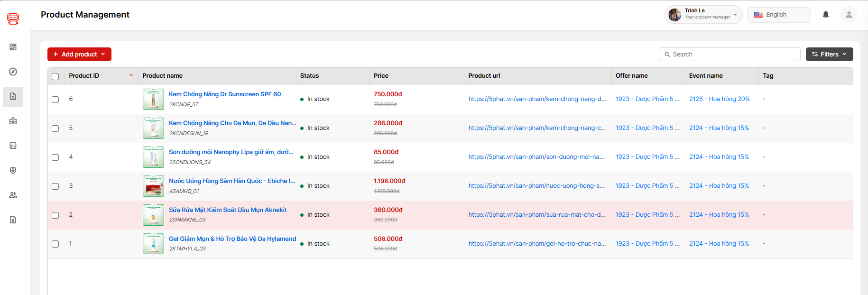This screenshot has height=295, width=868.
Task: Open the 2125 - Hoa hồng 20% event link
Action: click(719, 99)
